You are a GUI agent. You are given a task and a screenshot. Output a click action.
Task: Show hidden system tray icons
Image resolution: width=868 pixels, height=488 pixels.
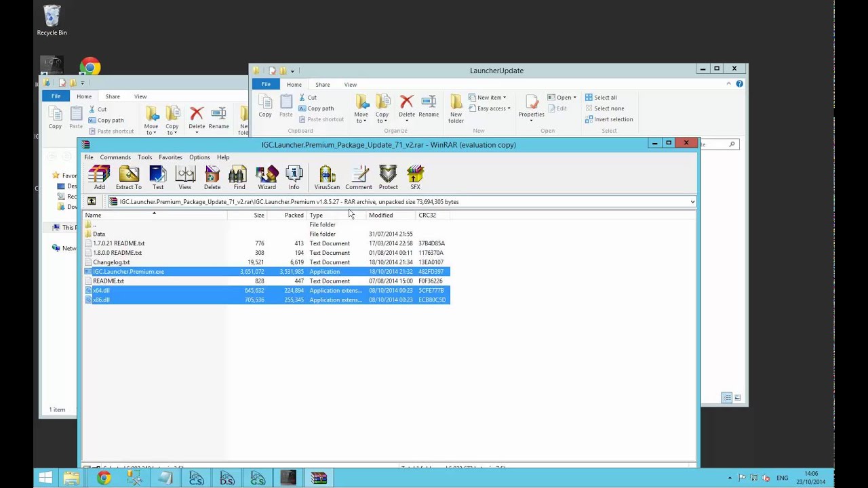point(730,478)
